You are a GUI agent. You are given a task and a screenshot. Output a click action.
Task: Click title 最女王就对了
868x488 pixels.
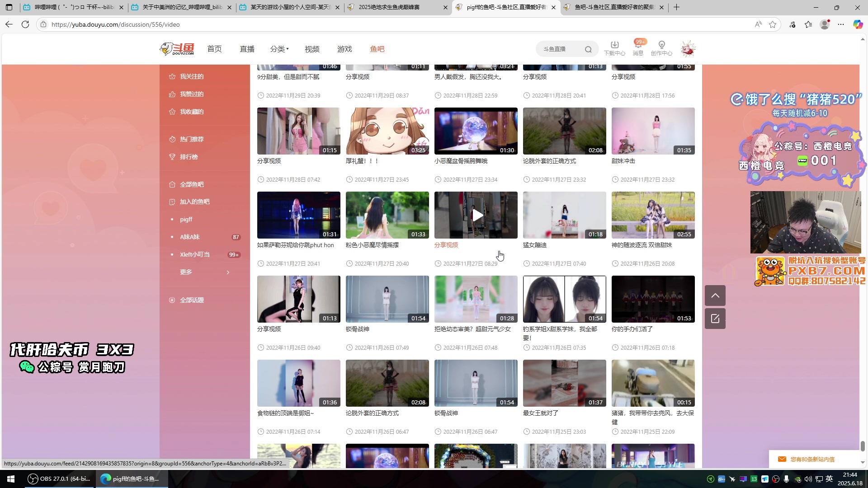541,413
